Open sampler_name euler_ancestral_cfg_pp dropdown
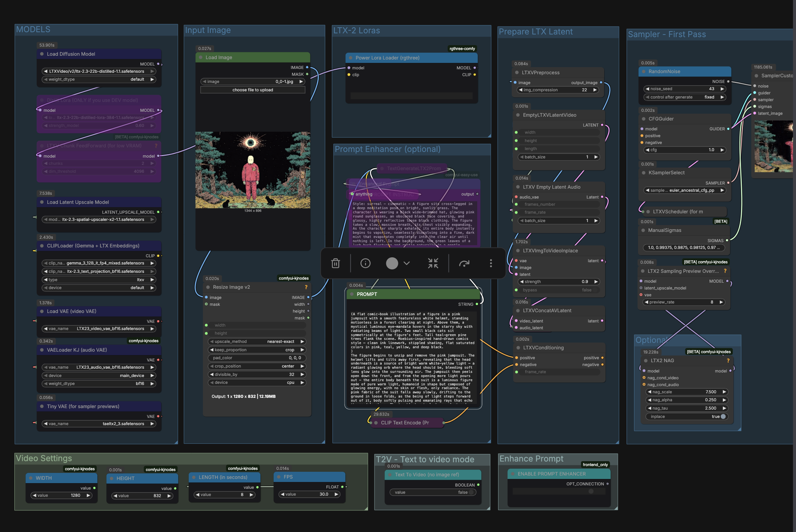The image size is (796, 532). (685, 190)
